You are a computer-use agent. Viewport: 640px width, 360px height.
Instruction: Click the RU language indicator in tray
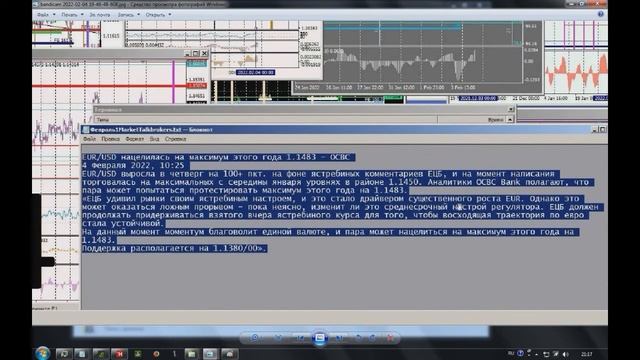(x=511, y=353)
